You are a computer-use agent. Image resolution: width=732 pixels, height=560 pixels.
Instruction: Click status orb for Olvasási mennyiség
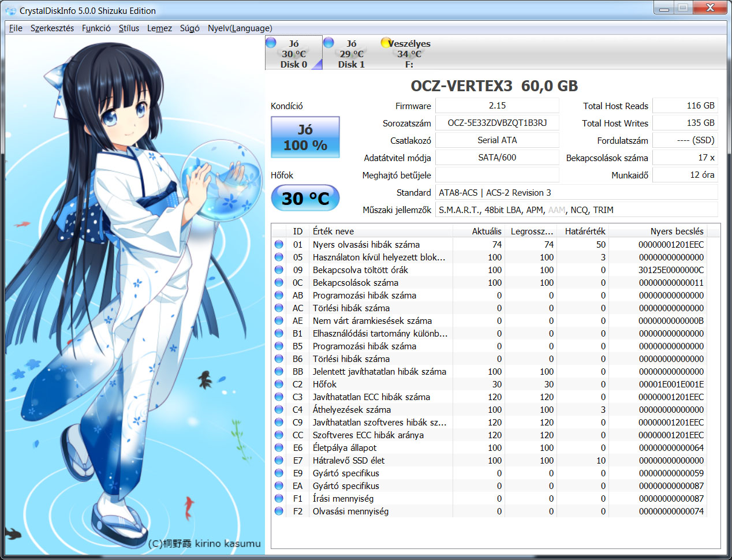pos(279,511)
